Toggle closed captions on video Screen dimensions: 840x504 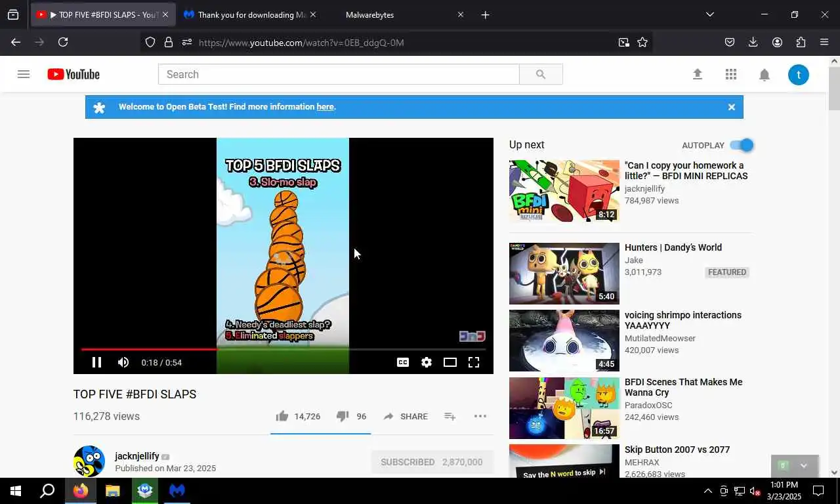point(403,362)
